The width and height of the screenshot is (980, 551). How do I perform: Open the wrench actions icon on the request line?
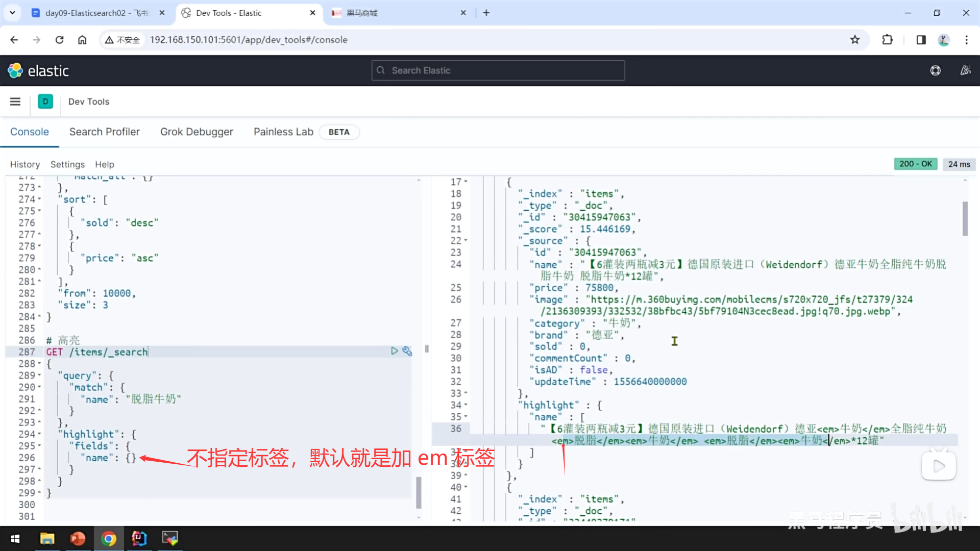407,351
